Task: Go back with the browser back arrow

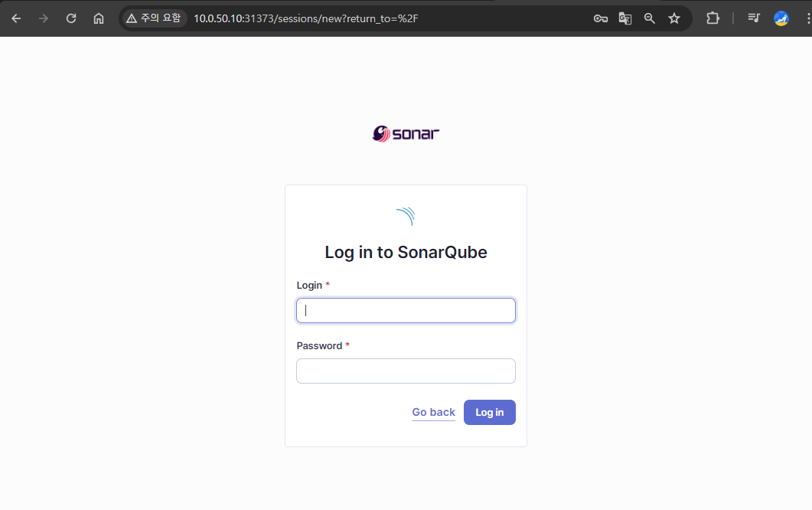Action: (x=16, y=18)
